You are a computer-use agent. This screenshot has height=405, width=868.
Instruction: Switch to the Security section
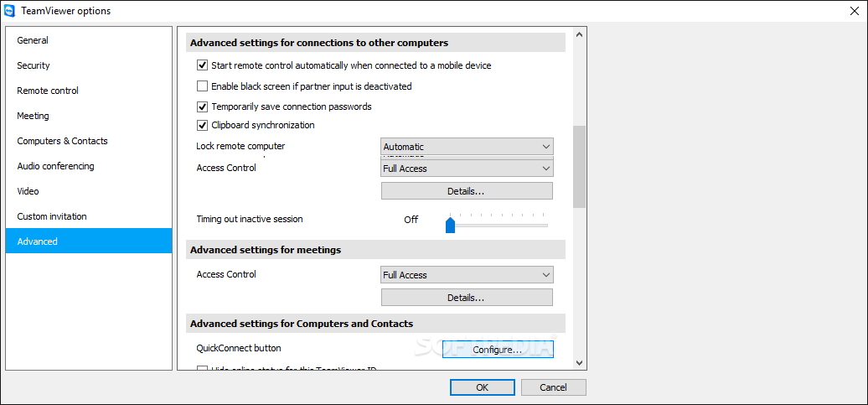point(89,65)
